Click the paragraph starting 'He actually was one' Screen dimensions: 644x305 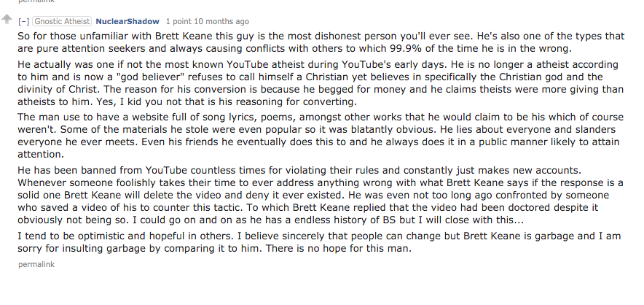(x=321, y=82)
